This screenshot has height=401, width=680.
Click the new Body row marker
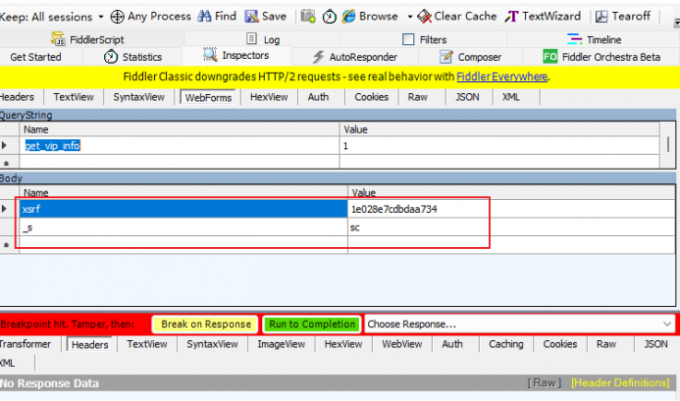click(x=6, y=245)
